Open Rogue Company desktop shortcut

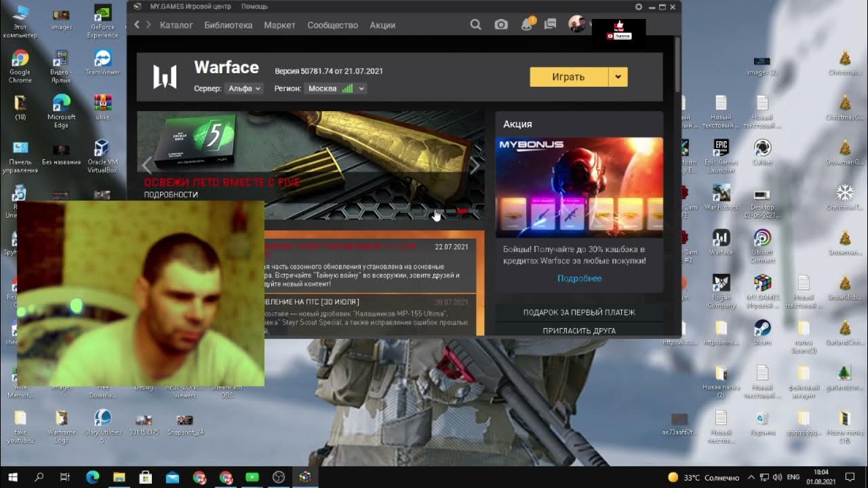click(x=721, y=291)
